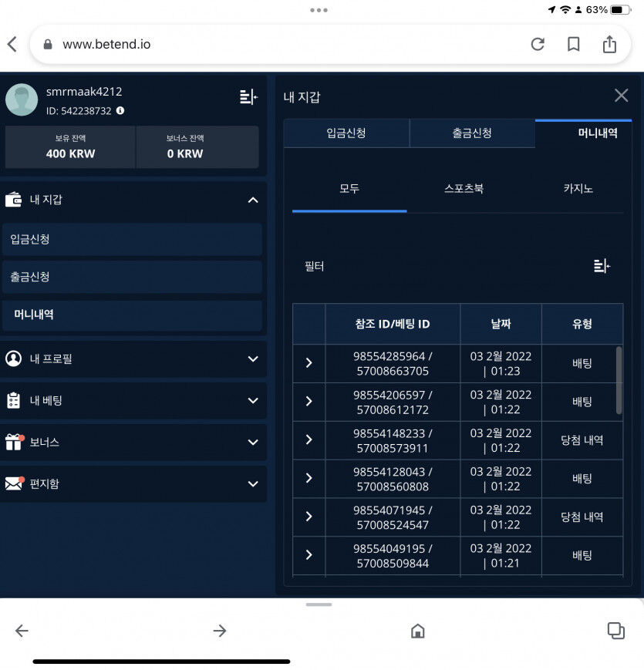Click the 유형 column header
The image size is (644, 670).
582,324
